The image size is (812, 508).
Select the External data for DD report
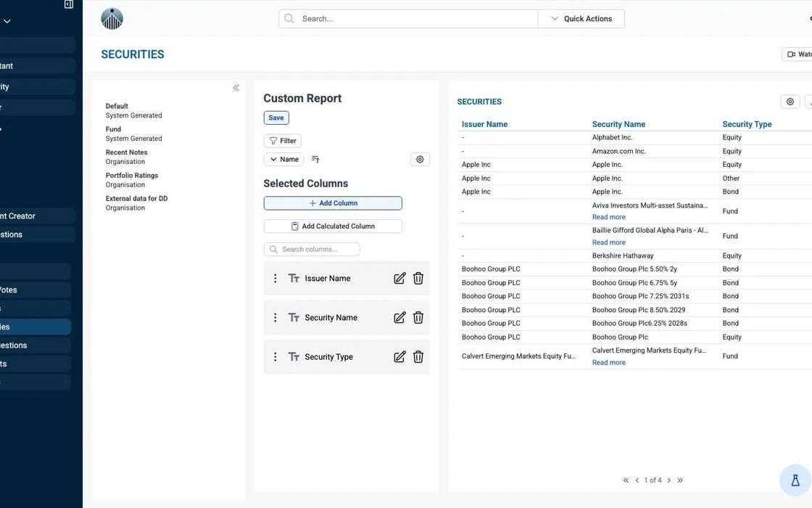[137, 202]
